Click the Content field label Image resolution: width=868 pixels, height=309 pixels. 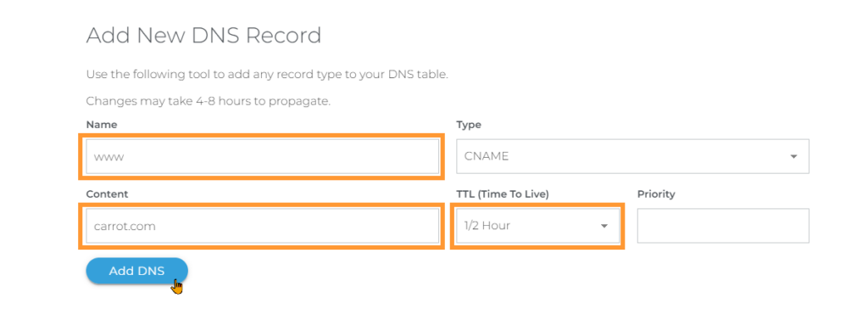point(107,194)
